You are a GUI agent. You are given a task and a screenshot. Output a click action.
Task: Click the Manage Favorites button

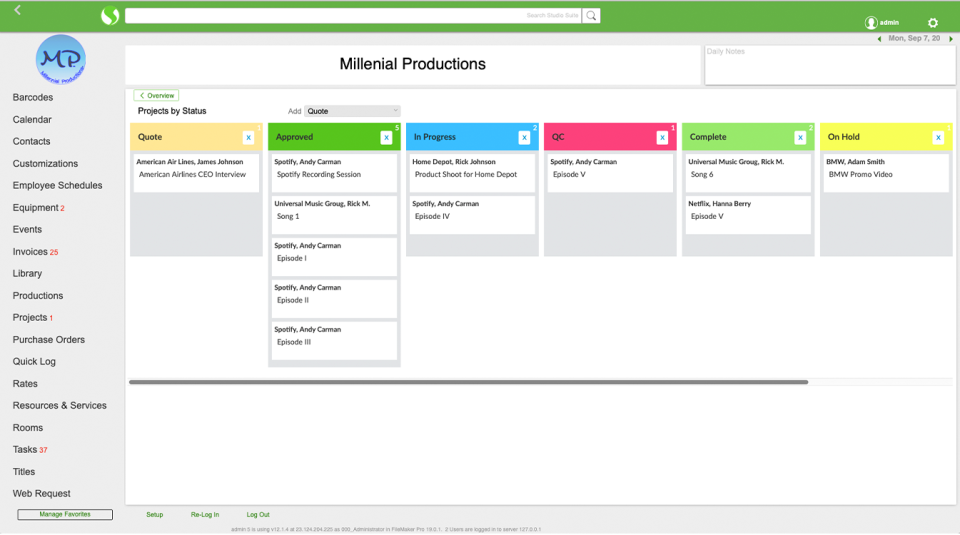coord(65,515)
